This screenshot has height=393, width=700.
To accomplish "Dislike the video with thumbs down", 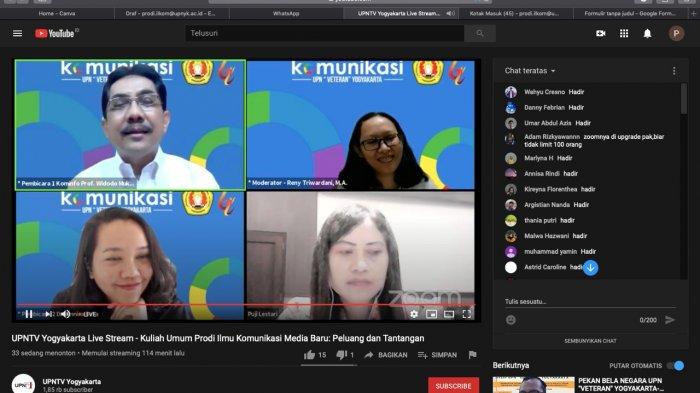I will [345, 355].
